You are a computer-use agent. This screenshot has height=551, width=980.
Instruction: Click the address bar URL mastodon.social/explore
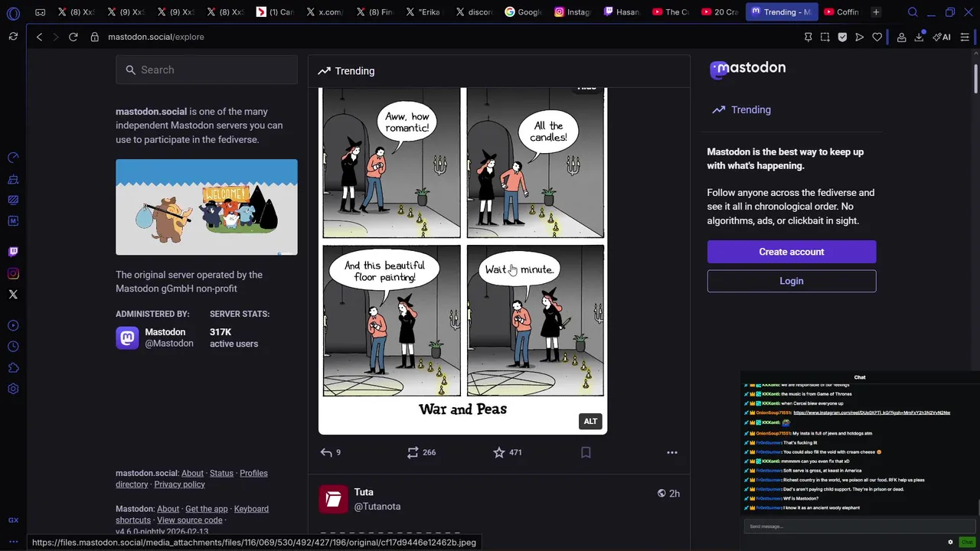pyautogui.click(x=155, y=37)
